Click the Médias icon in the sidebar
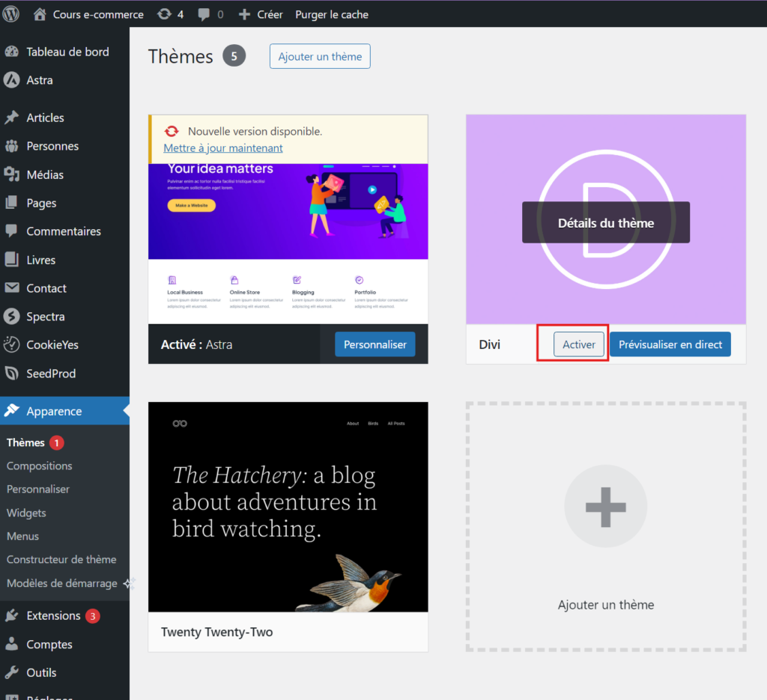This screenshot has width=767, height=700. coord(12,174)
